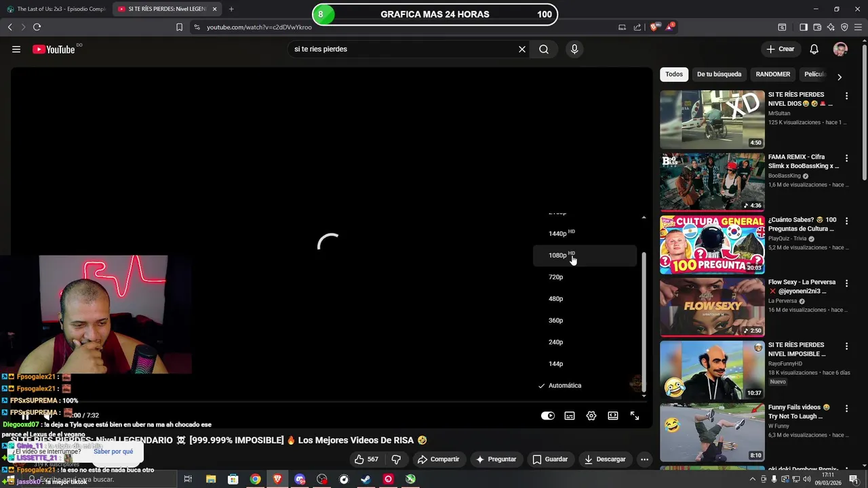Select 144p quality
Image resolution: width=868 pixels, height=488 pixels.
pos(585,364)
